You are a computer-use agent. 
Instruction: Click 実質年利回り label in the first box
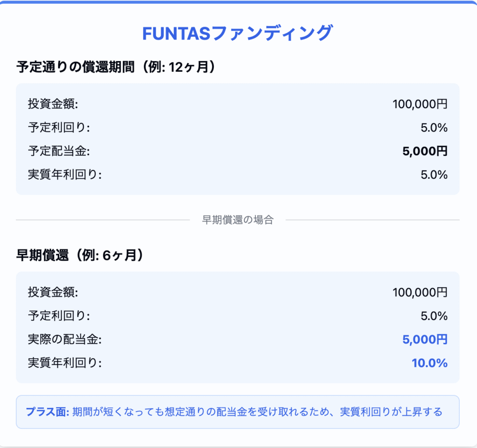[x=65, y=175]
